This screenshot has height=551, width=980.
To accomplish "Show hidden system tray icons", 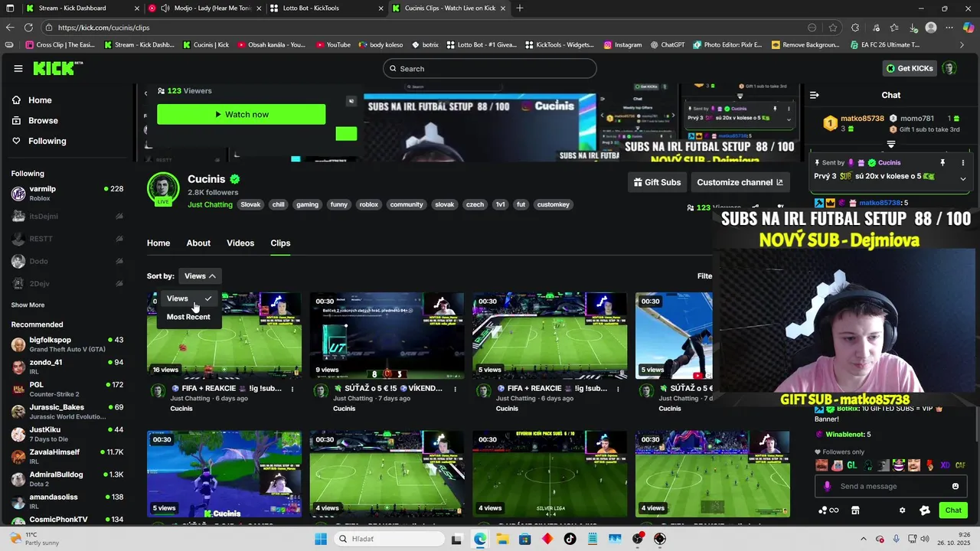I will [x=864, y=539].
